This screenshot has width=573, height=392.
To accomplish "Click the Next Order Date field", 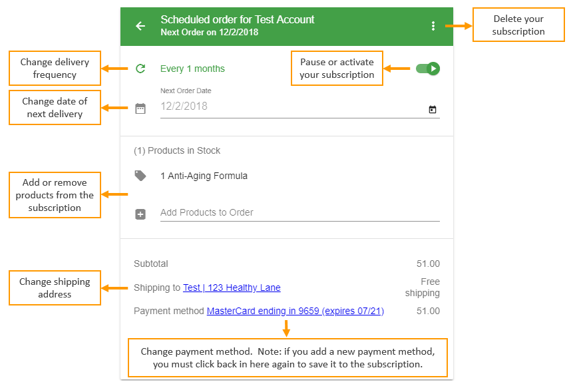I will pos(299,106).
